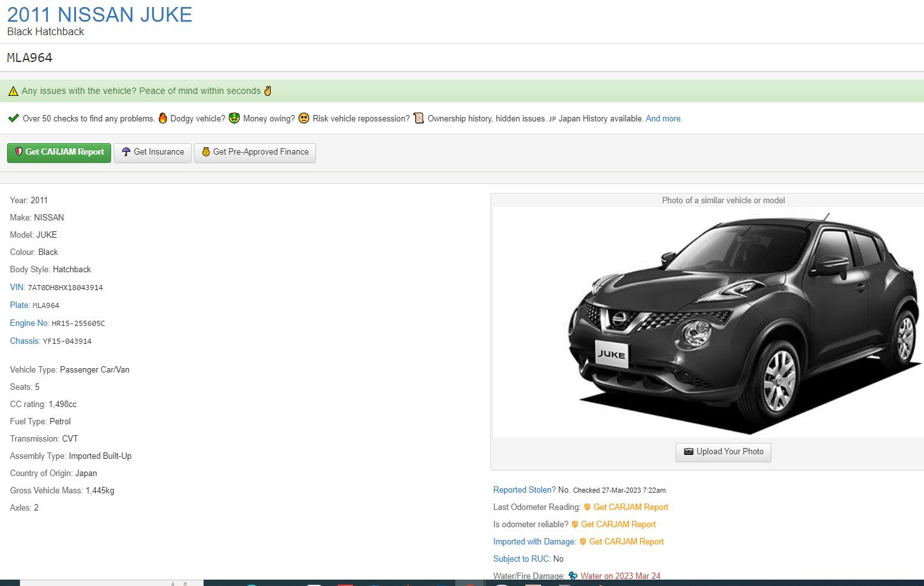This screenshot has height=586, width=924.
Task: Click the scroll icon before Ownership history
Action: 419,118
